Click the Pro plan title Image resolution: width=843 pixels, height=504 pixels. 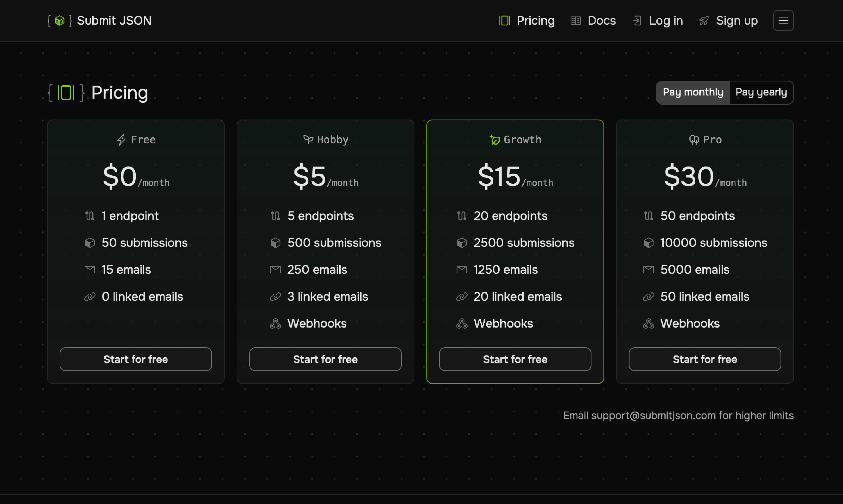click(x=712, y=139)
